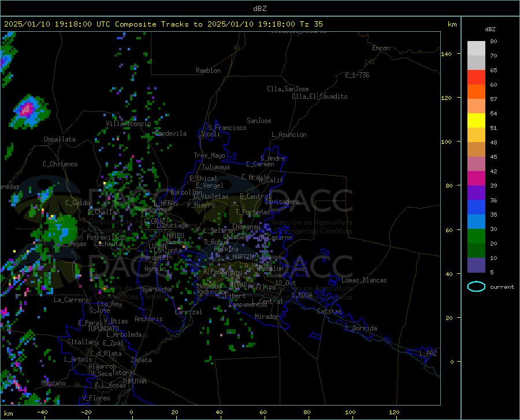Click the MENDOZA city label
Image resolution: width=520 pixels, height=420 pixels.
[x=154, y=211]
